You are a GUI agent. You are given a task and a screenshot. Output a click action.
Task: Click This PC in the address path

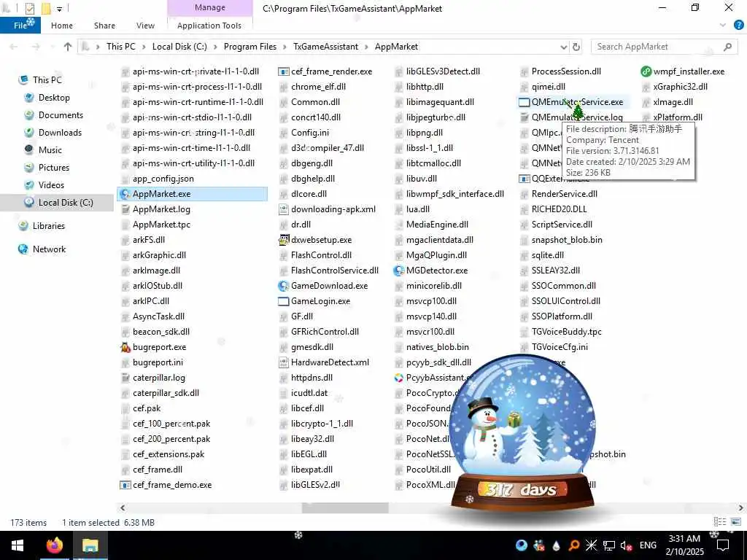pyautogui.click(x=121, y=47)
